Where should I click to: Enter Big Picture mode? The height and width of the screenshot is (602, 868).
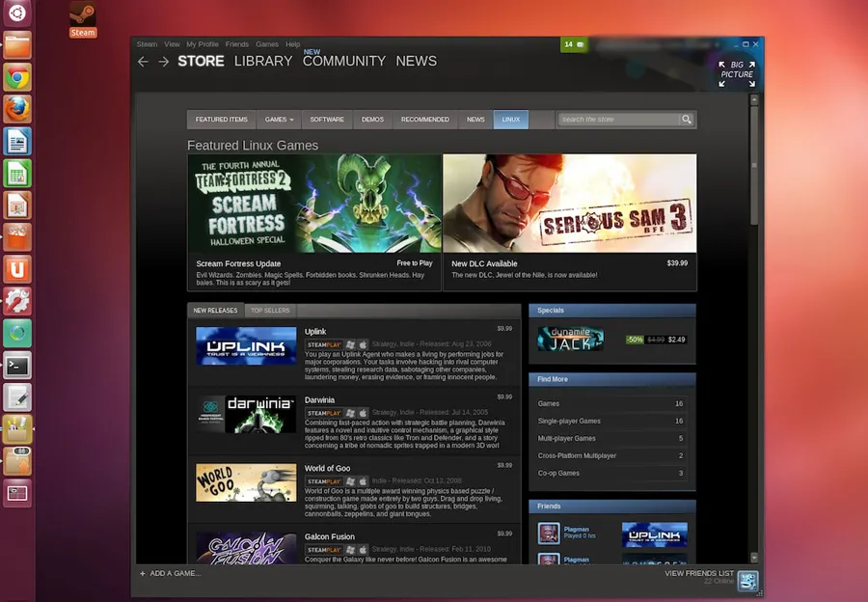click(x=737, y=73)
